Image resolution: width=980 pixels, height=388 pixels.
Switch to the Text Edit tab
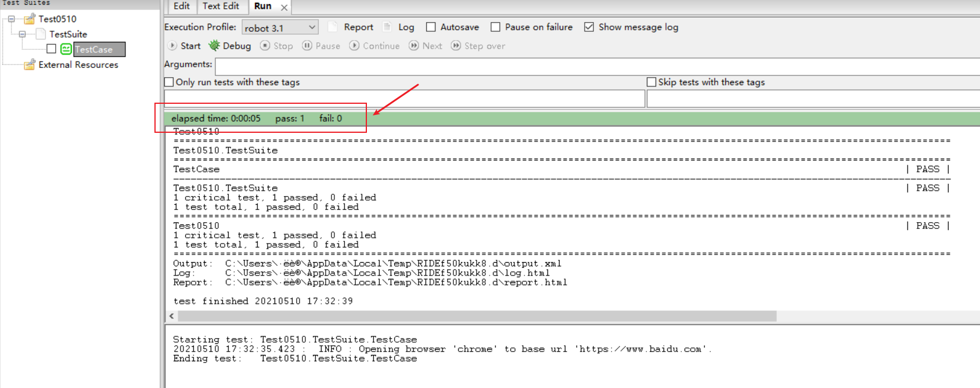click(x=221, y=6)
